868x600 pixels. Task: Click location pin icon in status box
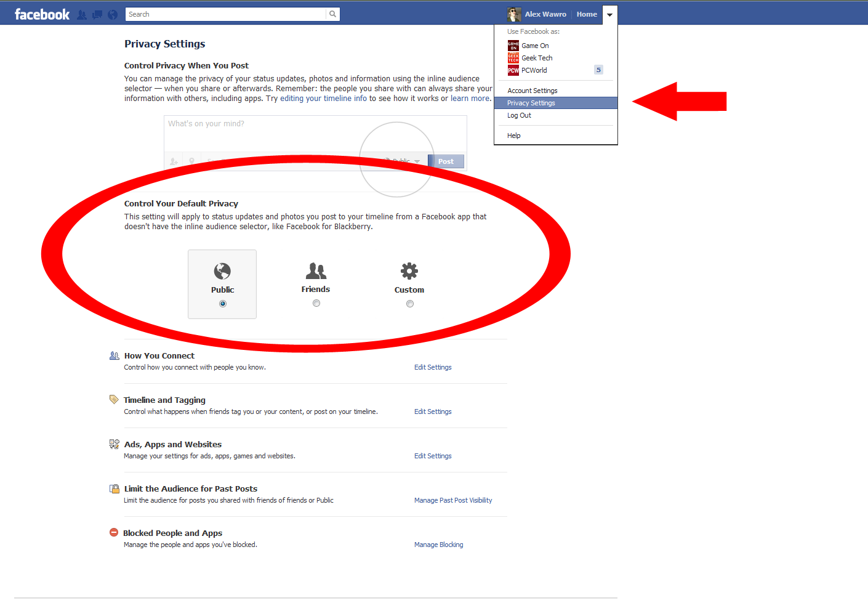pos(192,161)
